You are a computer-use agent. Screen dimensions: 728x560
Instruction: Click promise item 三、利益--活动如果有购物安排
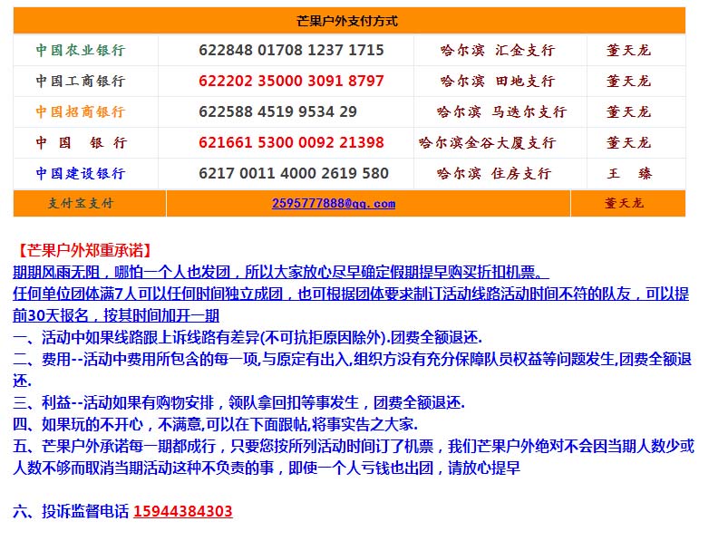pos(238,402)
